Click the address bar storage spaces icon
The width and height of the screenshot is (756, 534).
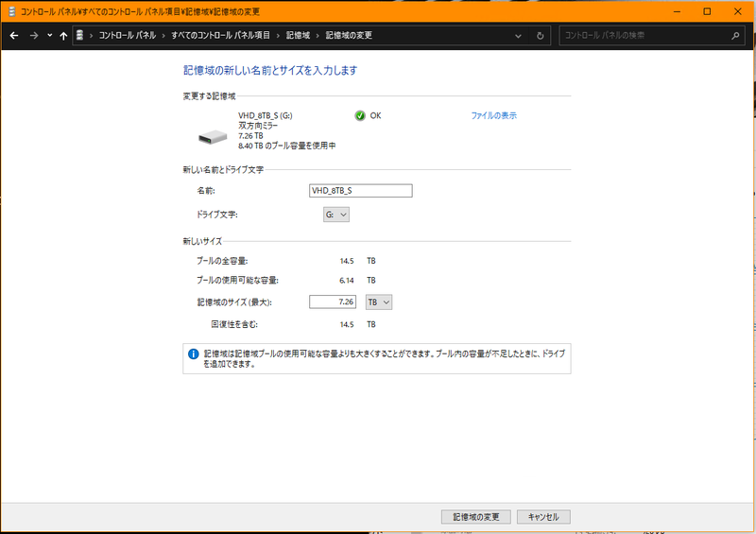(80, 36)
